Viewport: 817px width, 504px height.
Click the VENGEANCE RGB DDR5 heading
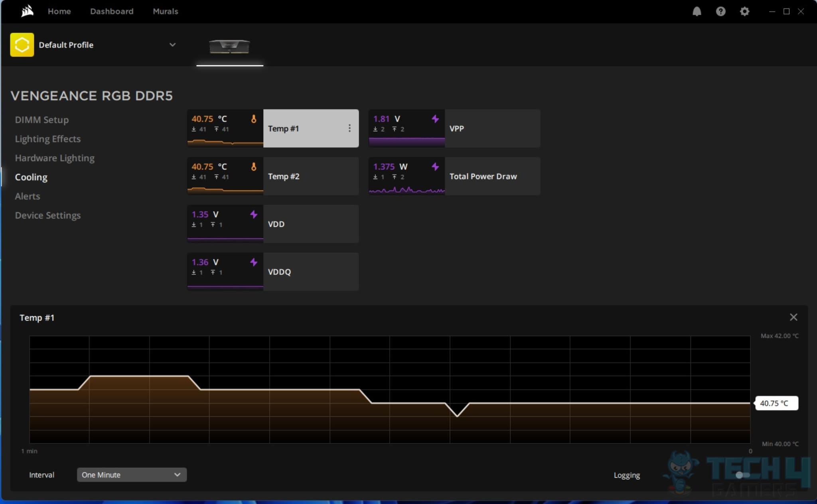pyautogui.click(x=92, y=96)
